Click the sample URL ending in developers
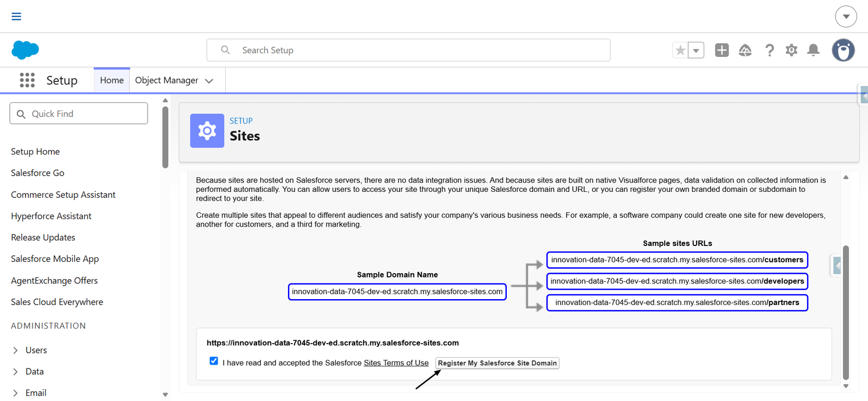The width and height of the screenshot is (868, 401). (x=677, y=281)
